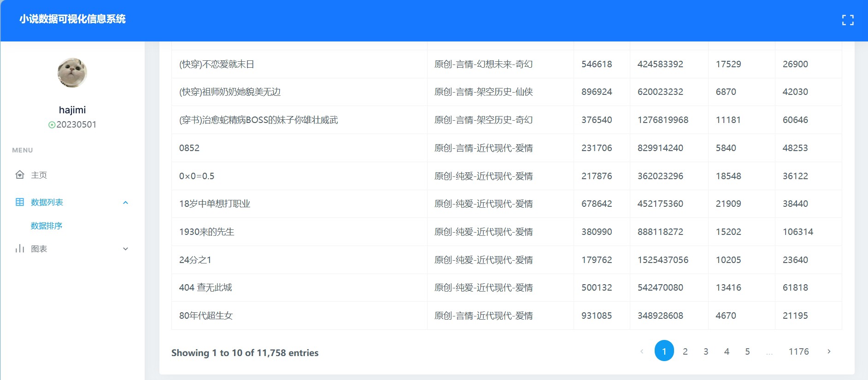Image resolution: width=868 pixels, height=380 pixels.
Task: Click the novel title 404 查无此城
Action: point(205,287)
